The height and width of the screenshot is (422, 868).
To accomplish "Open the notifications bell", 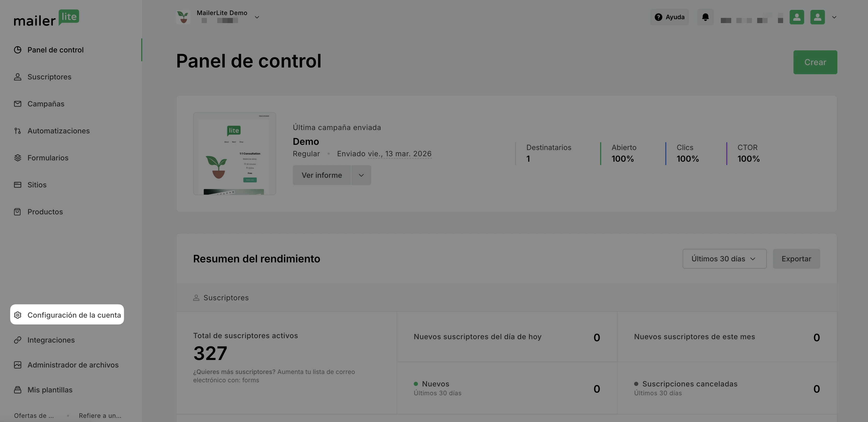I will (x=705, y=17).
